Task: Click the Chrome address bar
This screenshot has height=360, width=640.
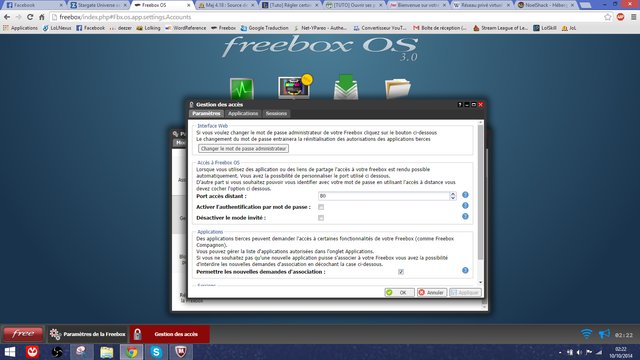Action: pyautogui.click(x=327, y=17)
